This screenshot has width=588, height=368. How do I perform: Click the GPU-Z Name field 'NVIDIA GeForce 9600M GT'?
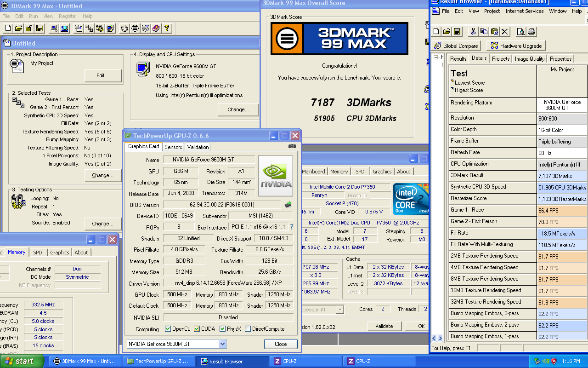coord(209,160)
